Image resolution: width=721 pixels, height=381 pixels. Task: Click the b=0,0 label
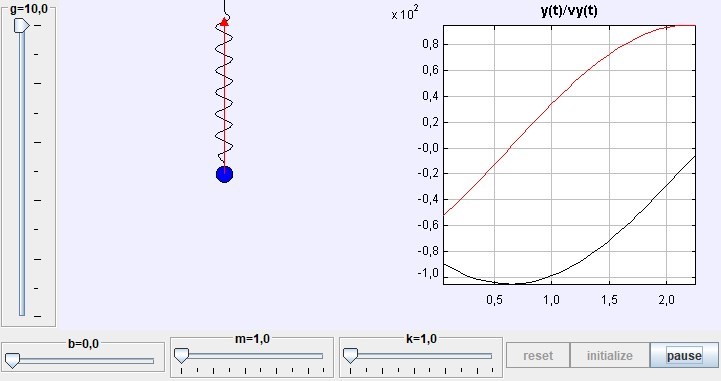coord(83,343)
